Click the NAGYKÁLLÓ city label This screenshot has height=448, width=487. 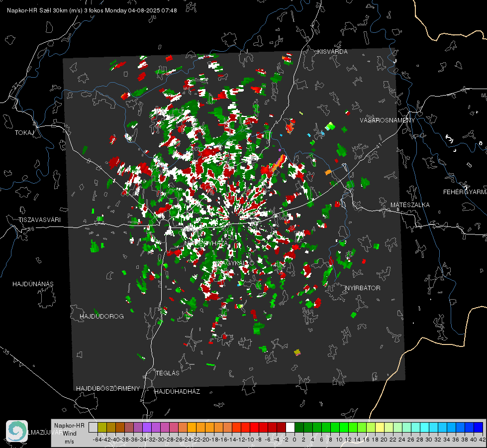point(236,263)
